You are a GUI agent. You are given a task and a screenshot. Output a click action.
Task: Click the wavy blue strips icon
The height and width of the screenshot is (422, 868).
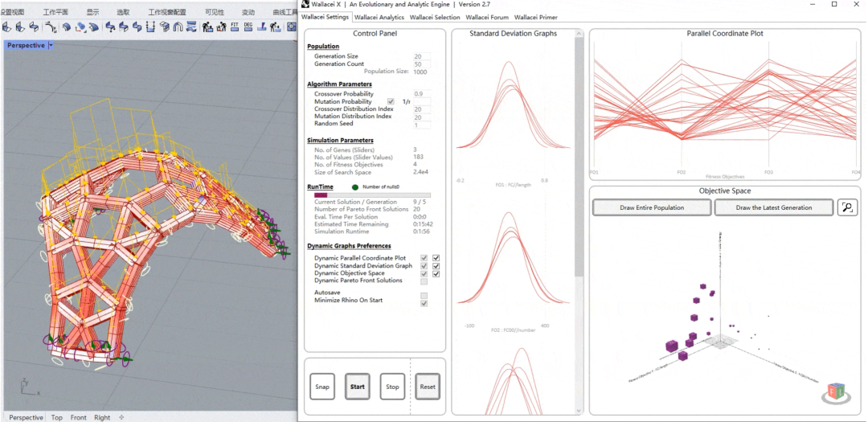pyautogui.click(x=191, y=27)
